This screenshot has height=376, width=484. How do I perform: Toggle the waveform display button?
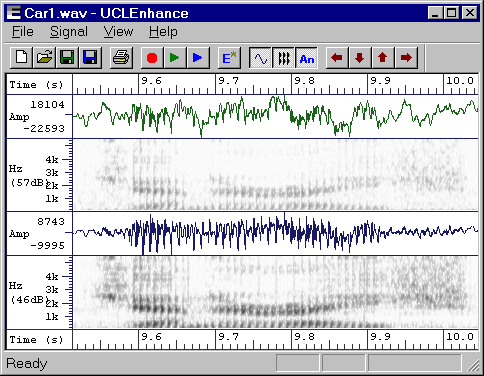[260, 58]
